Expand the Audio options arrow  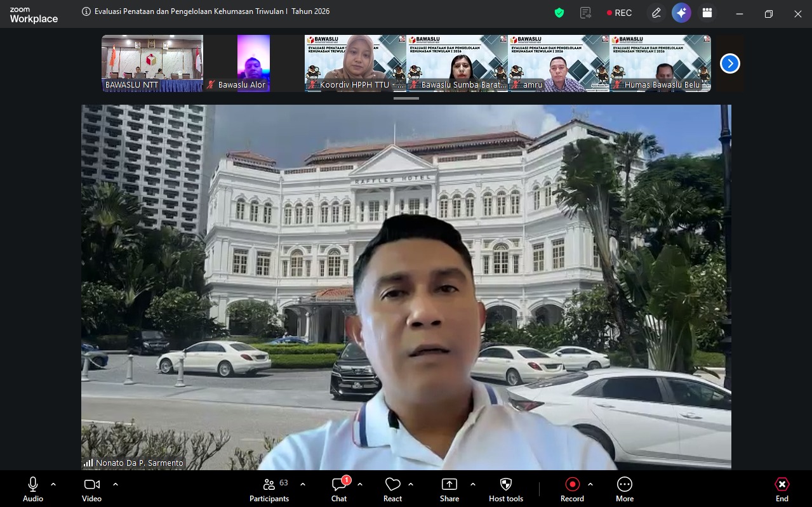point(53,484)
